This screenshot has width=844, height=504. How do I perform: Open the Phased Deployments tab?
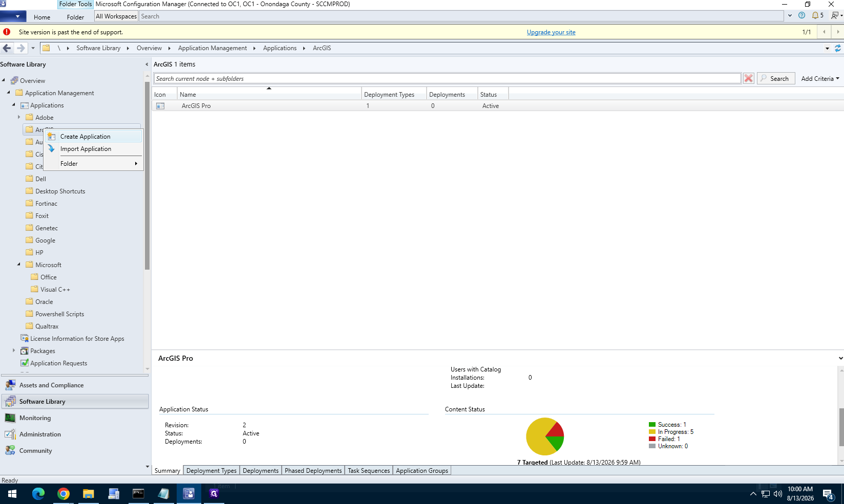pyautogui.click(x=313, y=471)
